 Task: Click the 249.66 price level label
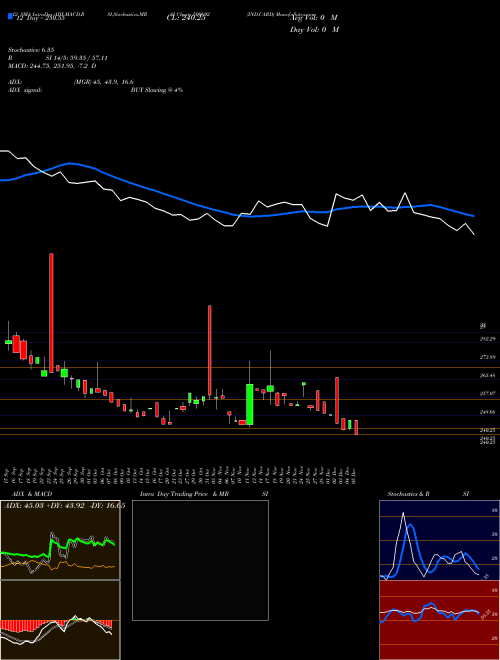point(487,412)
